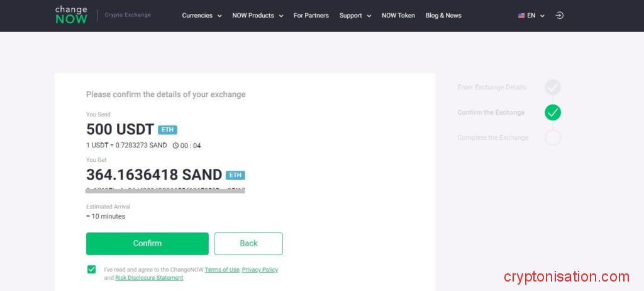Click the login arrow icon in header
The height and width of the screenshot is (291, 644).
pyautogui.click(x=560, y=15)
